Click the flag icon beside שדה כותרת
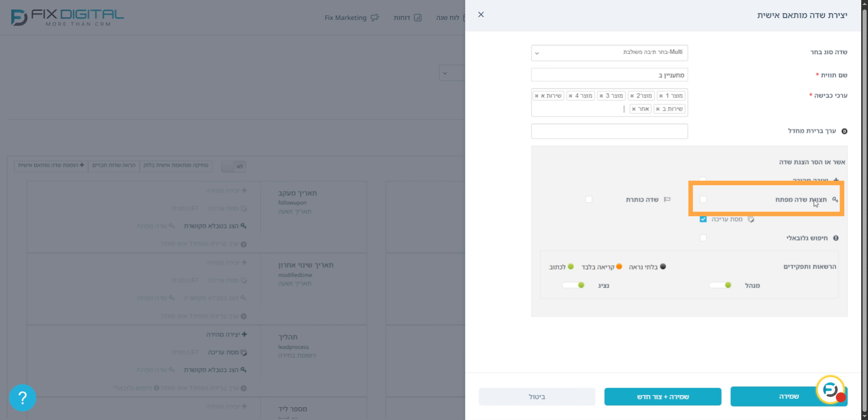 pos(667,200)
